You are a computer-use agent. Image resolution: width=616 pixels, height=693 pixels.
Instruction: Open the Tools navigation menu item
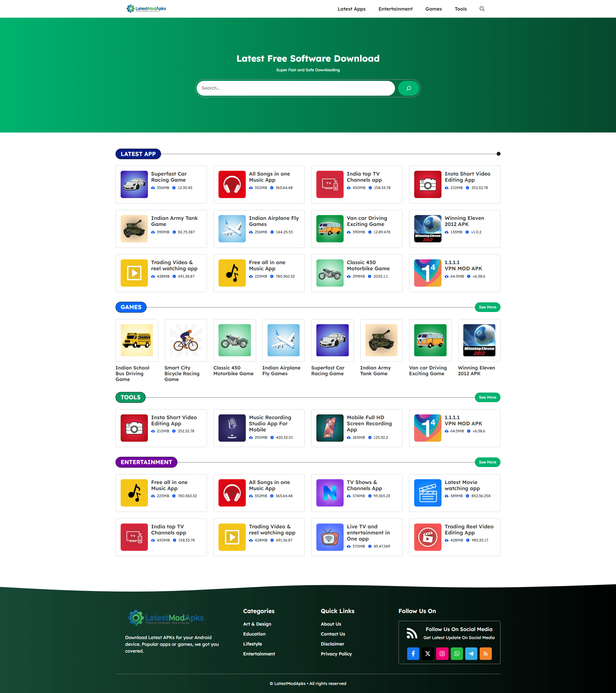(460, 9)
